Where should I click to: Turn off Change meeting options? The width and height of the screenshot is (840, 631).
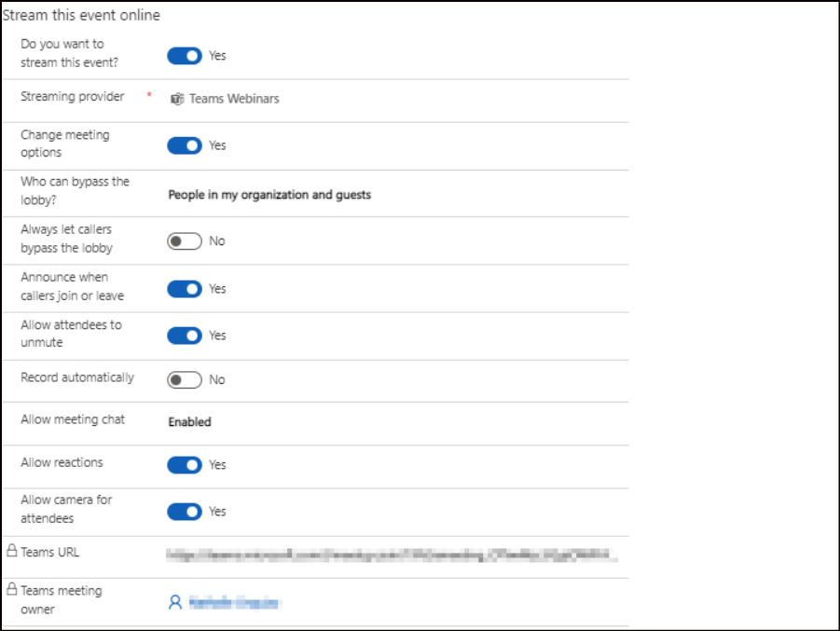(x=184, y=145)
